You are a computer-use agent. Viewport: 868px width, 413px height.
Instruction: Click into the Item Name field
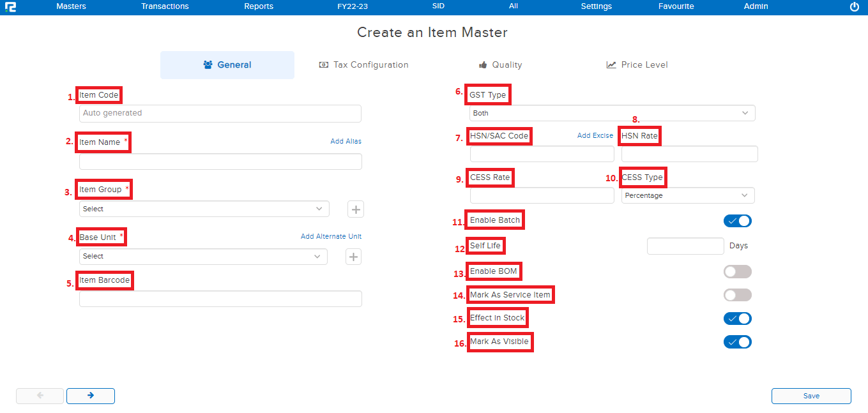220,161
